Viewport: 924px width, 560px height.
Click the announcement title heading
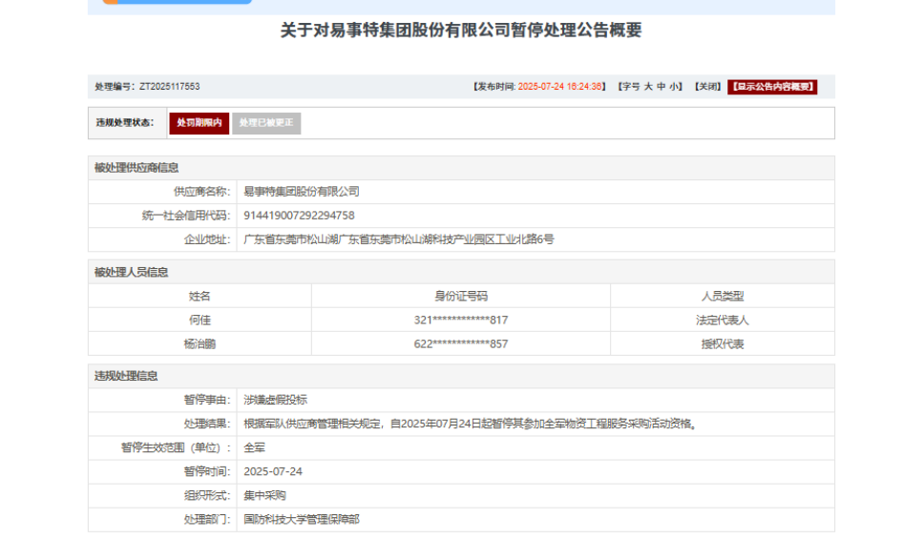coord(461,30)
